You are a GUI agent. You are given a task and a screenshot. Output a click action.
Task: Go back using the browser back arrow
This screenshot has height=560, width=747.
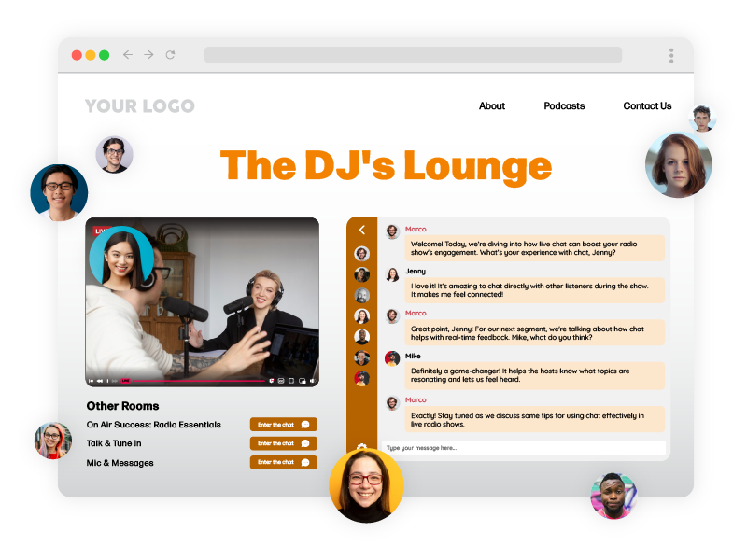128,55
